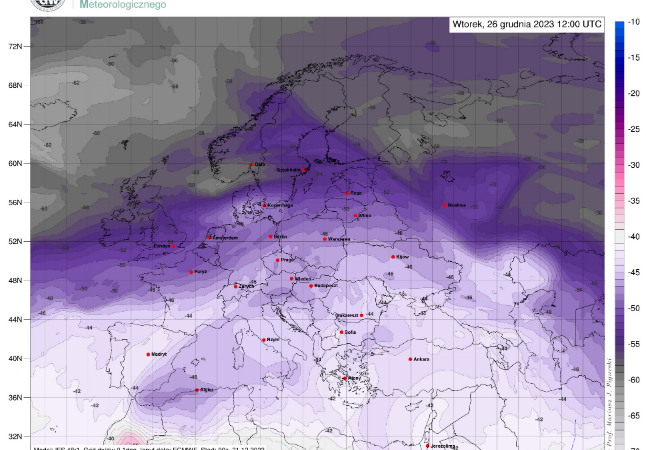Click the Wilno city marker

[x=355, y=216]
